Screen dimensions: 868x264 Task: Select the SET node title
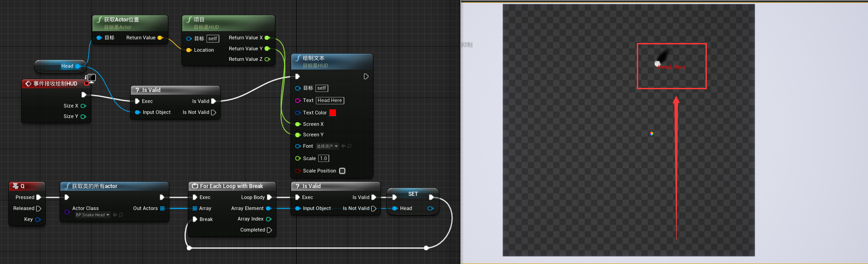[412, 194]
